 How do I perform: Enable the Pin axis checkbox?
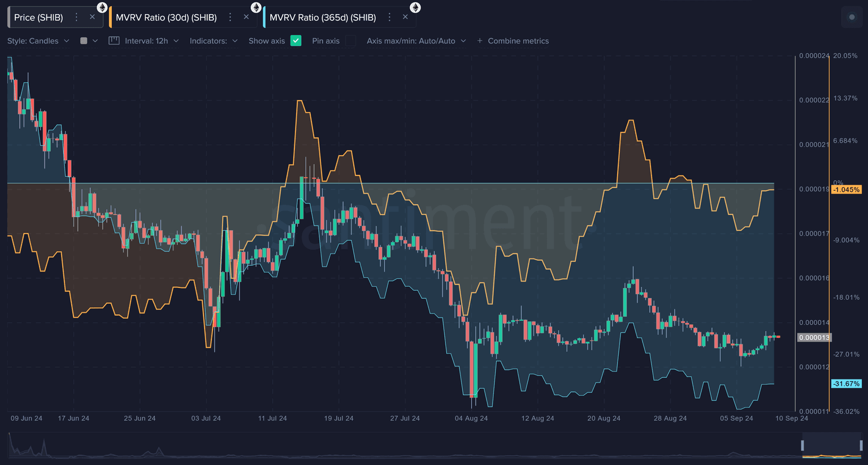pyautogui.click(x=350, y=41)
